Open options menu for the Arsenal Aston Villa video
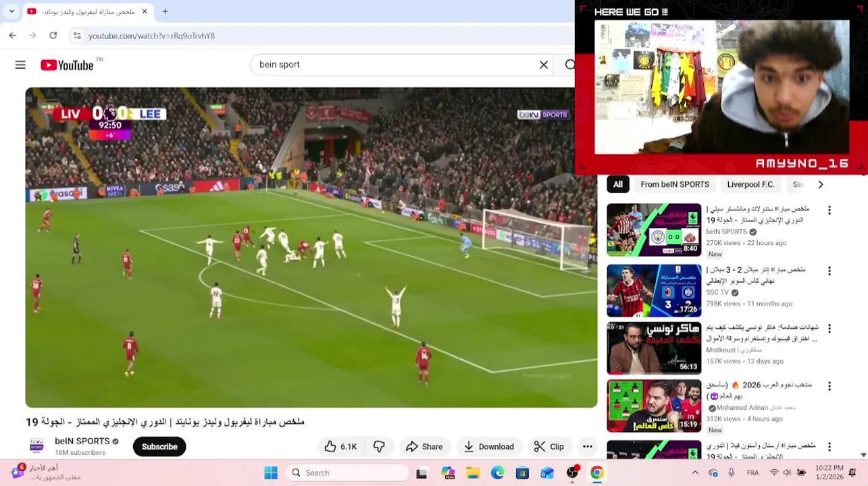 [x=829, y=447]
